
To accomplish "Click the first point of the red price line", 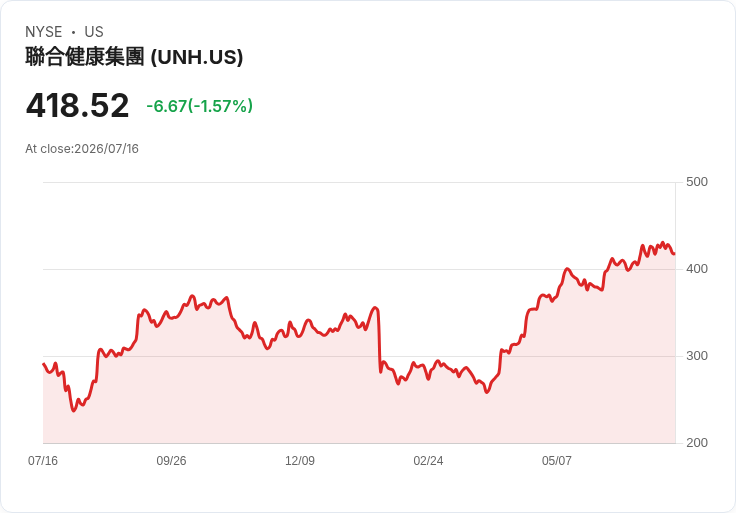I will [44, 364].
